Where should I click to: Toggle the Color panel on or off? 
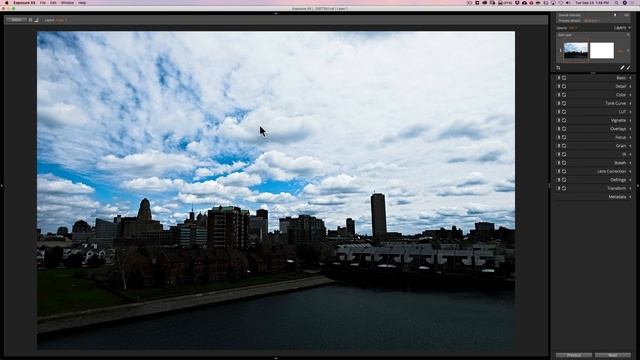coord(559,95)
